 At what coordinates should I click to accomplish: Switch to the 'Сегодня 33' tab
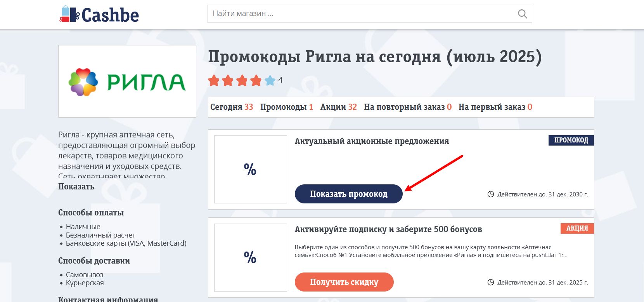(x=232, y=107)
